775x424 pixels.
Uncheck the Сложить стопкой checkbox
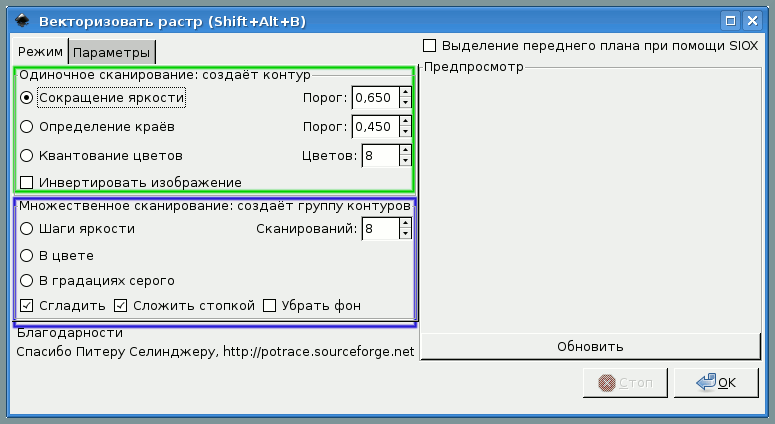(x=121, y=305)
